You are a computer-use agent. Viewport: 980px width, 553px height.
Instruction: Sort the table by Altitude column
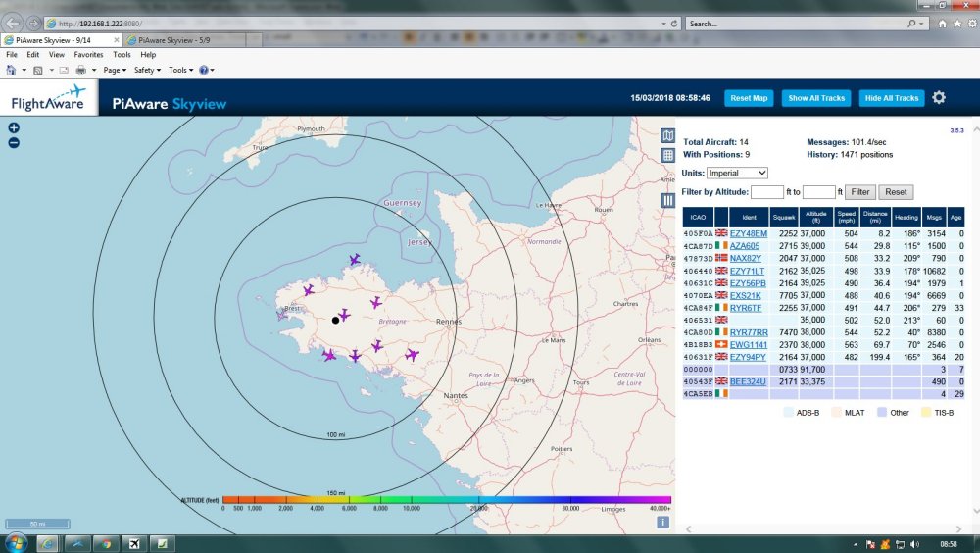point(815,218)
